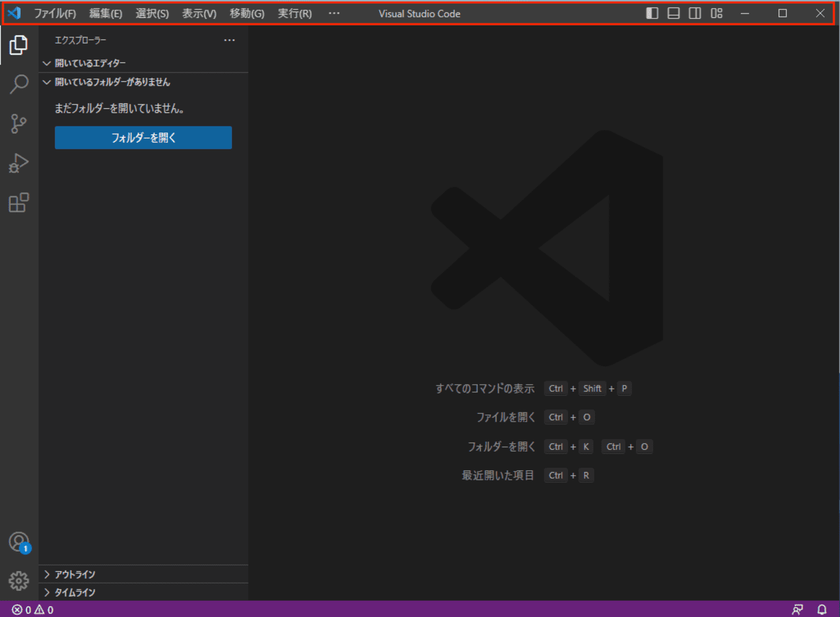Click the 最近開いた項目 label
This screenshot has width=840, height=617.
click(498, 475)
